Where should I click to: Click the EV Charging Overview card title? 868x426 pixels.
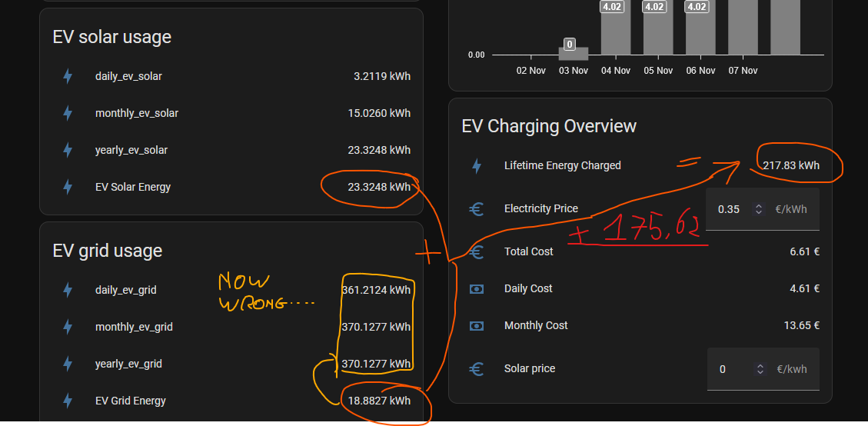point(549,126)
